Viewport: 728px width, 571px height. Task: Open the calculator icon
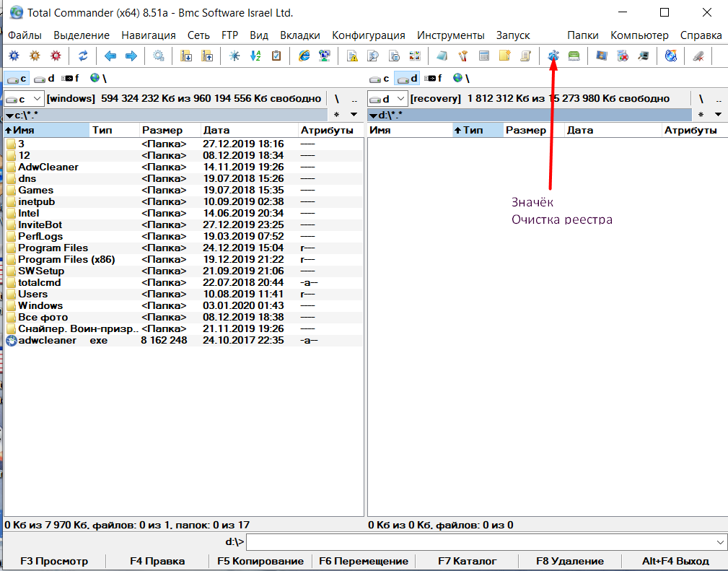tap(484, 56)
